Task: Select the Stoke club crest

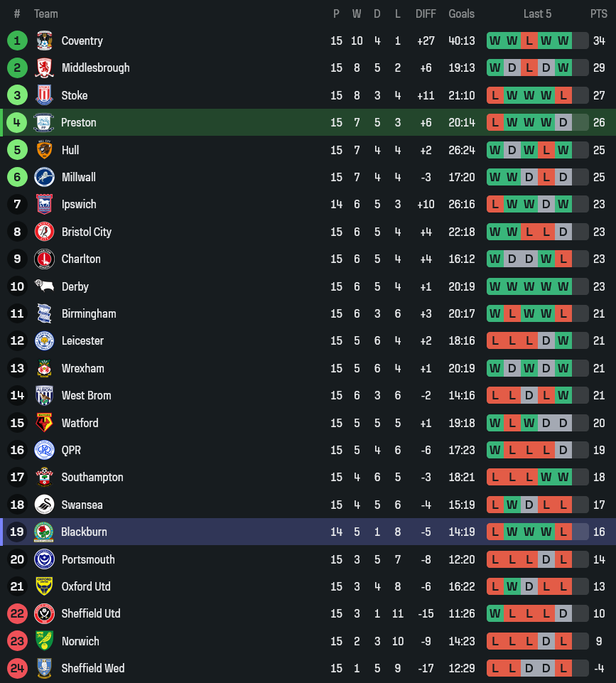Action: 44,95
